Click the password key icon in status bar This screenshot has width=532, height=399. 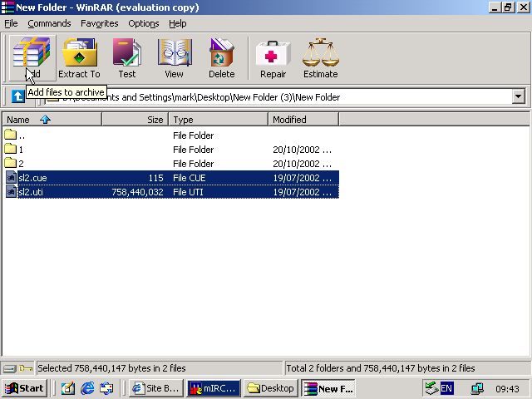click(26, 368)
